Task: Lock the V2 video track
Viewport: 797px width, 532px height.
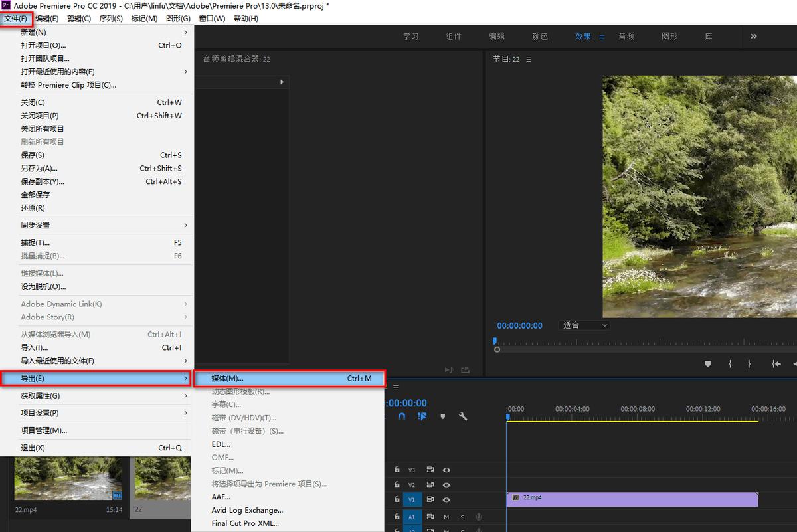Action: (x=396, y=485)
